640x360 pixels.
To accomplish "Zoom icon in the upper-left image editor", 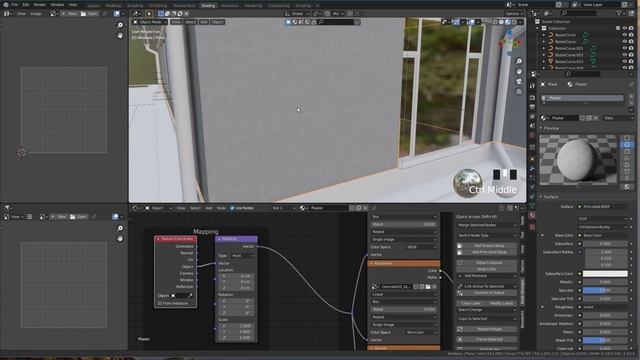I will click(120, 25).
